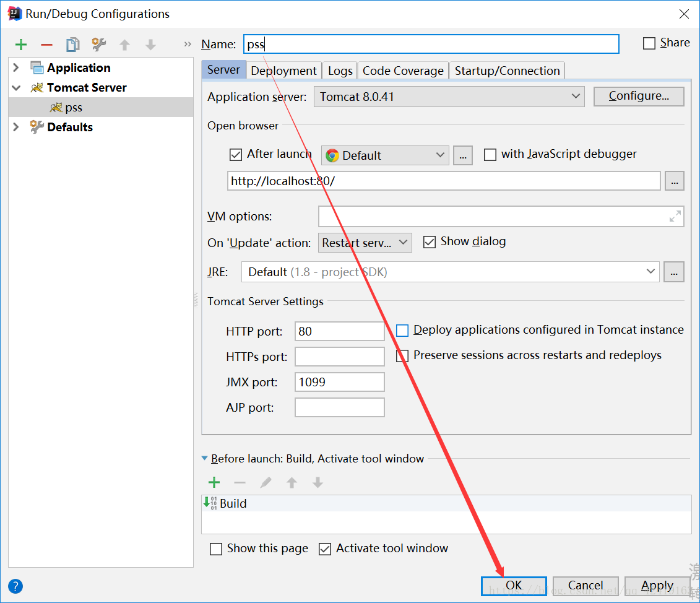Edit before launch task pencil icon

(266, 482)
